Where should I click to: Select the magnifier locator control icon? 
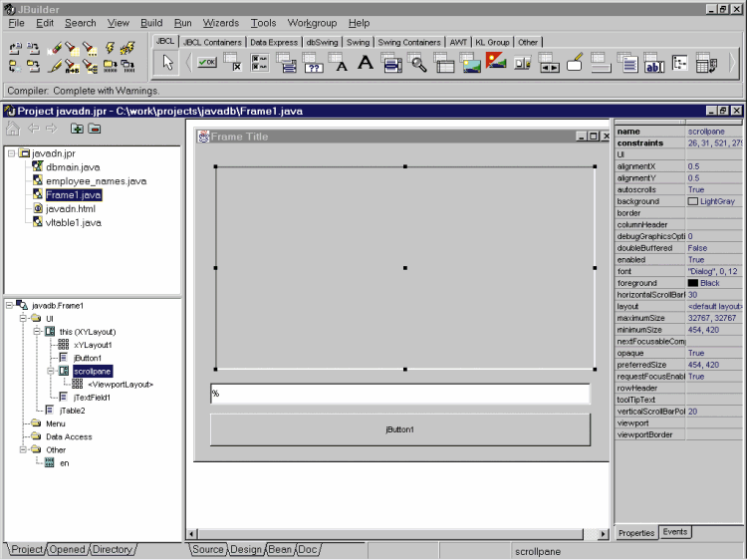point(418,65)
